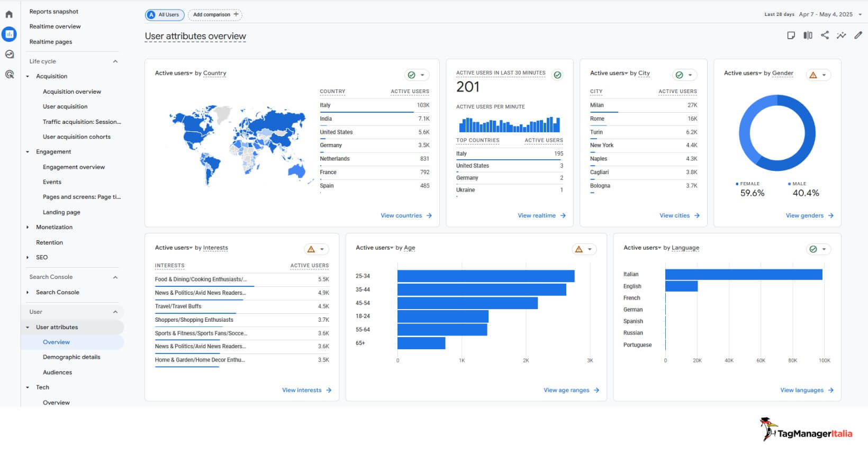Share this report via share icon
Image resolution: width=868 pixels, height=453 pixels.
click(x=825, y=35)
